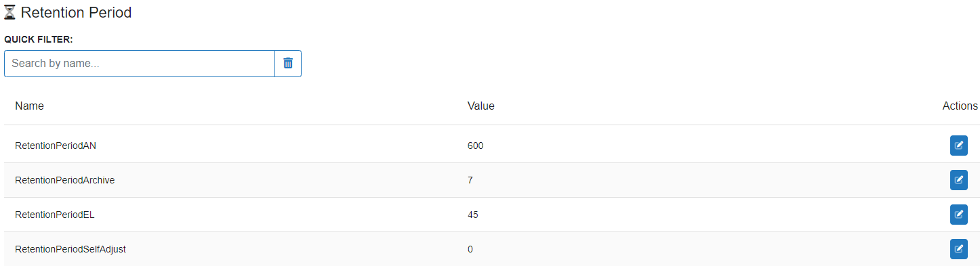
Task: Sort by the Value column header
Action: pos(481,106)
